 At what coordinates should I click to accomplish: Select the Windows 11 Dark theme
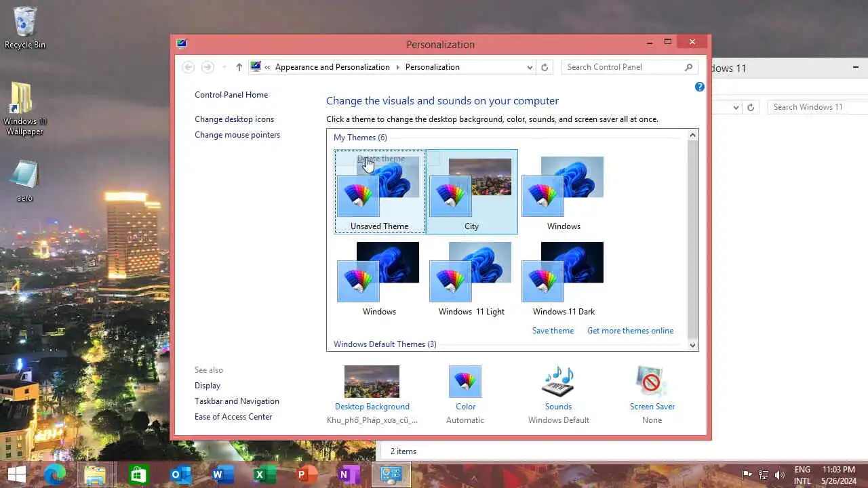point(564,278)
